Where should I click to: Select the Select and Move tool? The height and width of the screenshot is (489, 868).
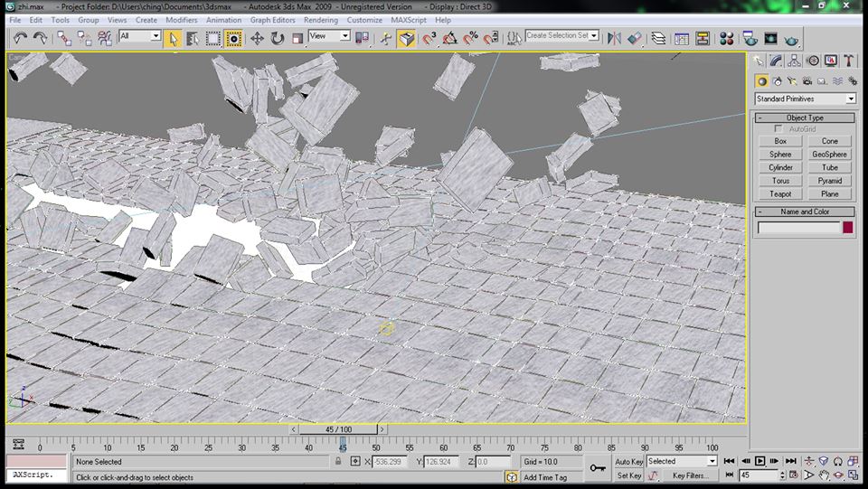pos(257,38)
